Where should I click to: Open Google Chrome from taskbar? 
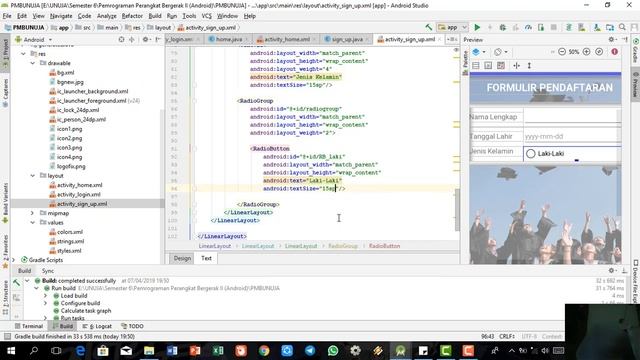[264, 351]
